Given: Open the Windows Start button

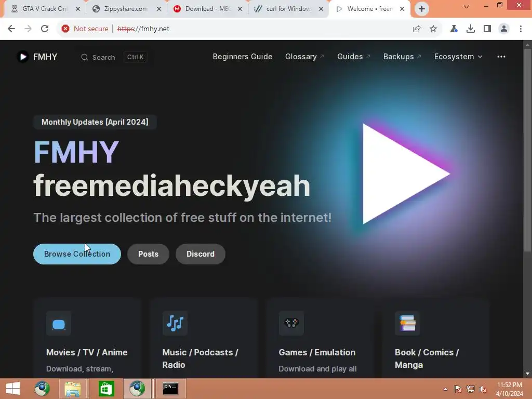Looking at the screenshot, I should pyautogui.click(x=13, y=389).
